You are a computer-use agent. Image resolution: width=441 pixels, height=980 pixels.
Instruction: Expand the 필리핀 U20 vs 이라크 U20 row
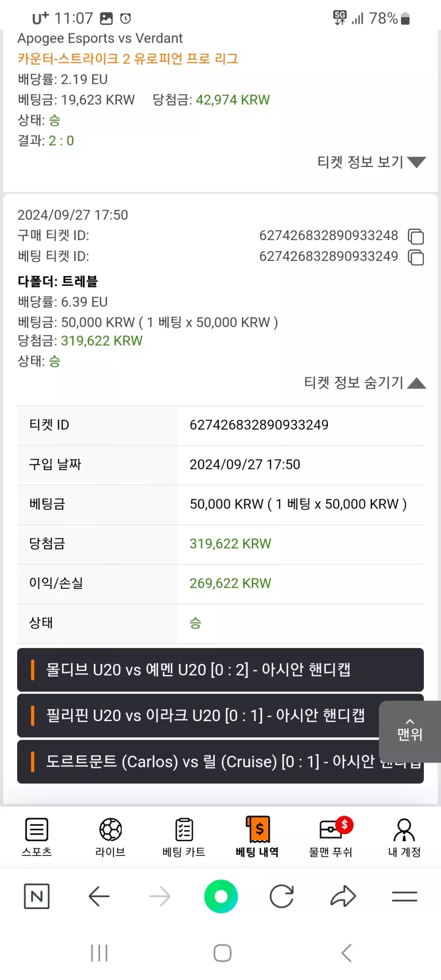tap(198, 715)
